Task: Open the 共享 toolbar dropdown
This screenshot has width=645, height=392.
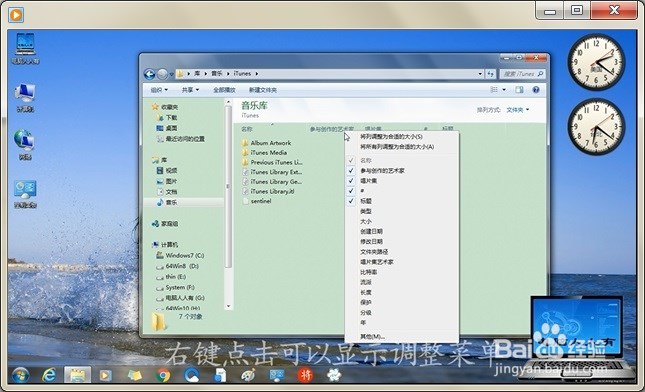Action: pos(190,90)
